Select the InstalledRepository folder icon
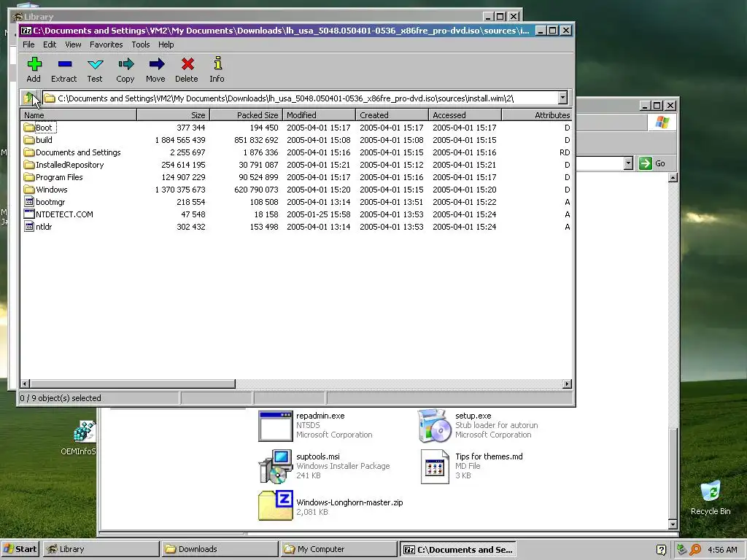This screenshot has width=747, height=560. coord(29,165)
